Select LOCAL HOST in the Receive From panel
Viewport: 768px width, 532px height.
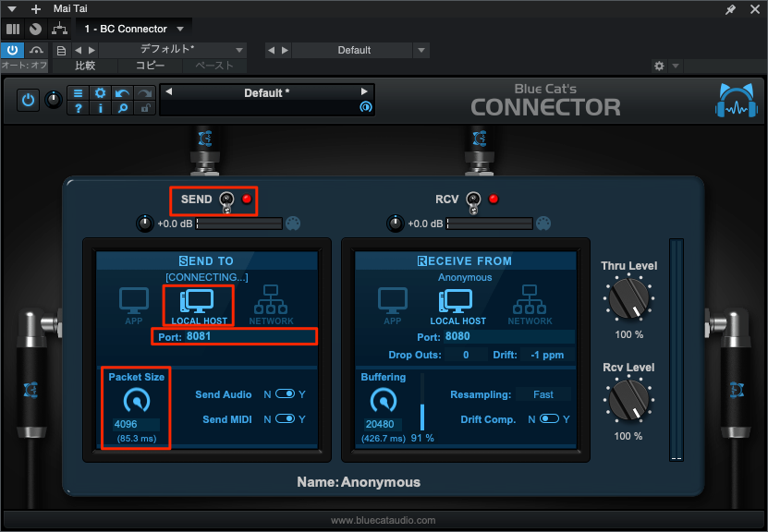pos(458,306)
